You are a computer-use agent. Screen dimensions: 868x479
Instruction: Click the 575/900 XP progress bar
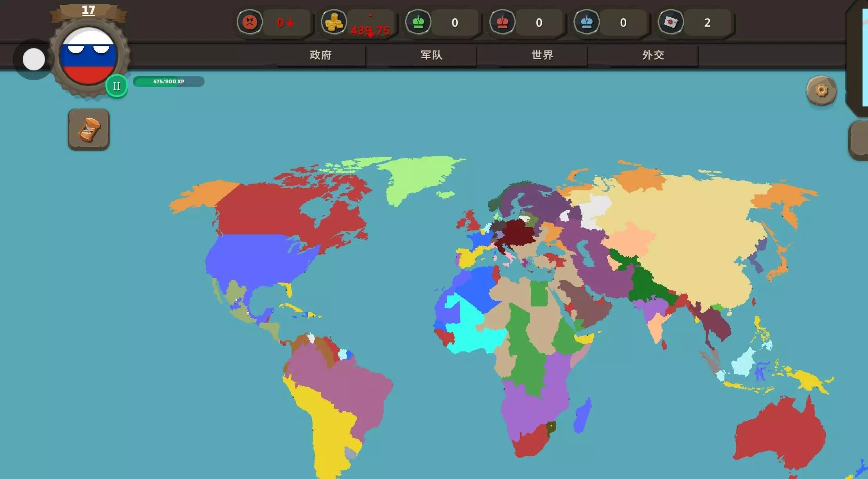pos(169,81)
